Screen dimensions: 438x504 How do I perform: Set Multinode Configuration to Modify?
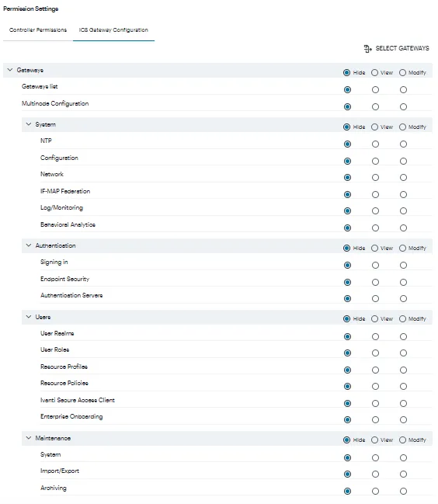403,106
